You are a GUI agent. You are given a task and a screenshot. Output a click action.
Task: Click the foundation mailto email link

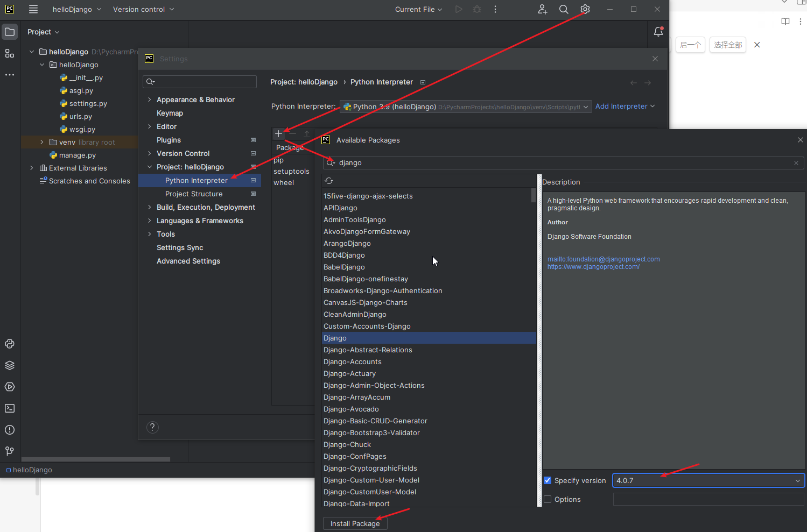[x=604, y=259]
